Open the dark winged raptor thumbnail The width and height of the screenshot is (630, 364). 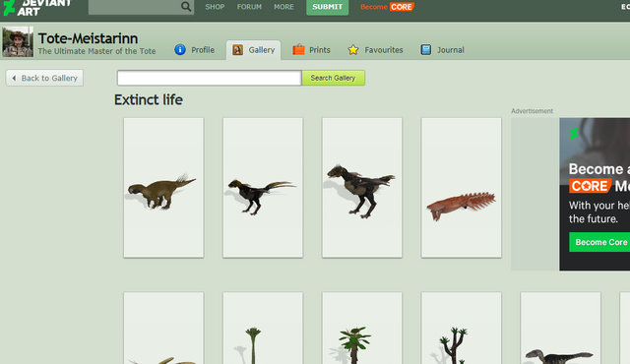click(362, 188)
